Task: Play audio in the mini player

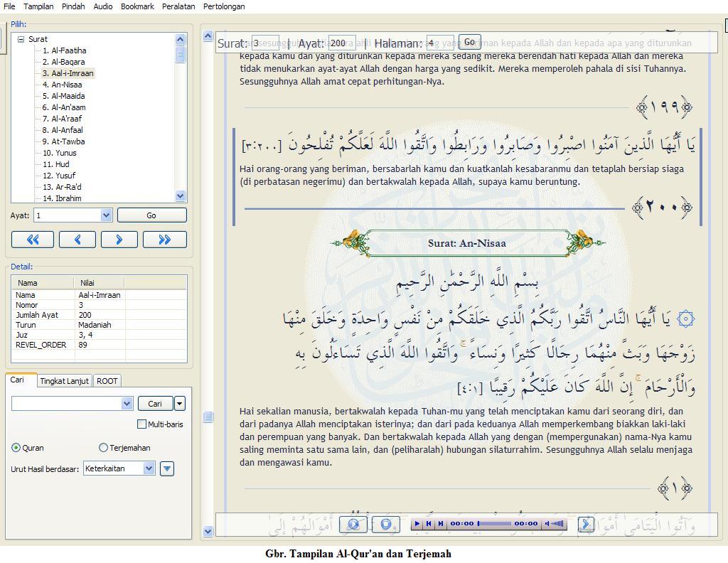Action: pyautogui.click(x=417, y=524)
